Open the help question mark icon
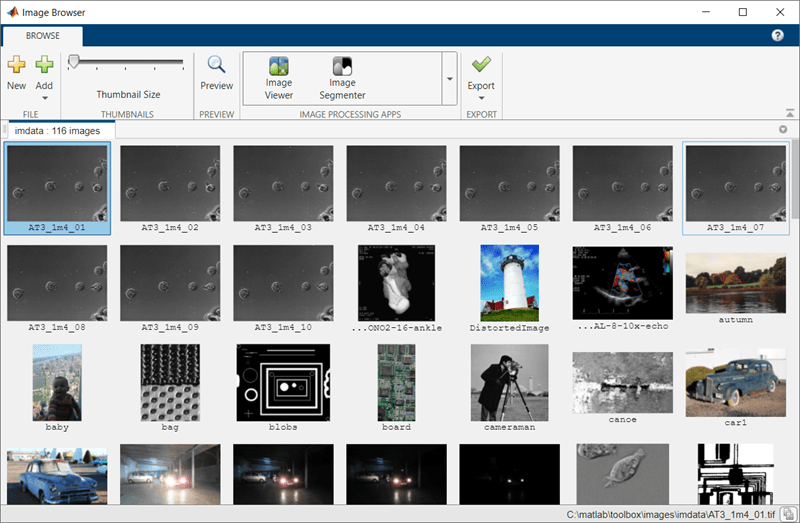The width and height of the screenshot is (800, 523). pos(778,36)
